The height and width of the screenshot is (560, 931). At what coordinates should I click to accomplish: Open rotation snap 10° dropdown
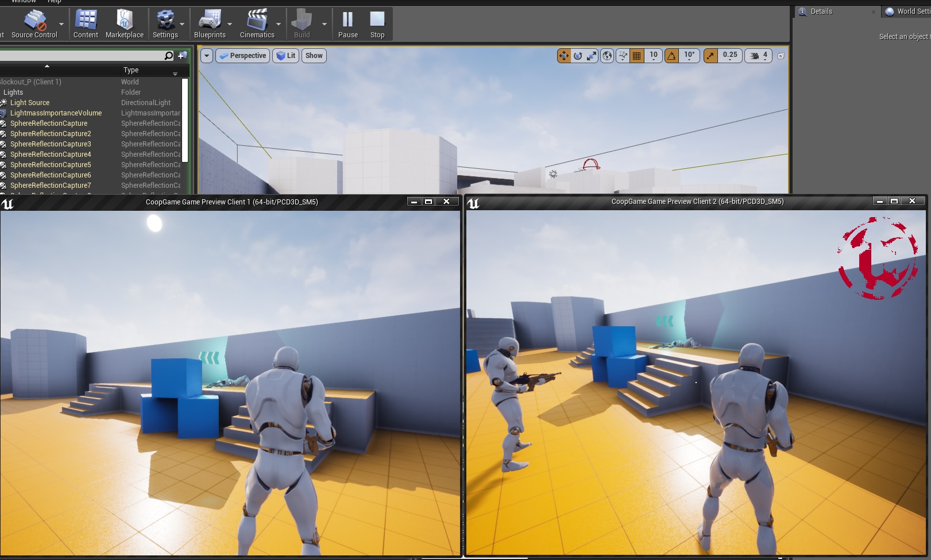(x=689, y=56)
